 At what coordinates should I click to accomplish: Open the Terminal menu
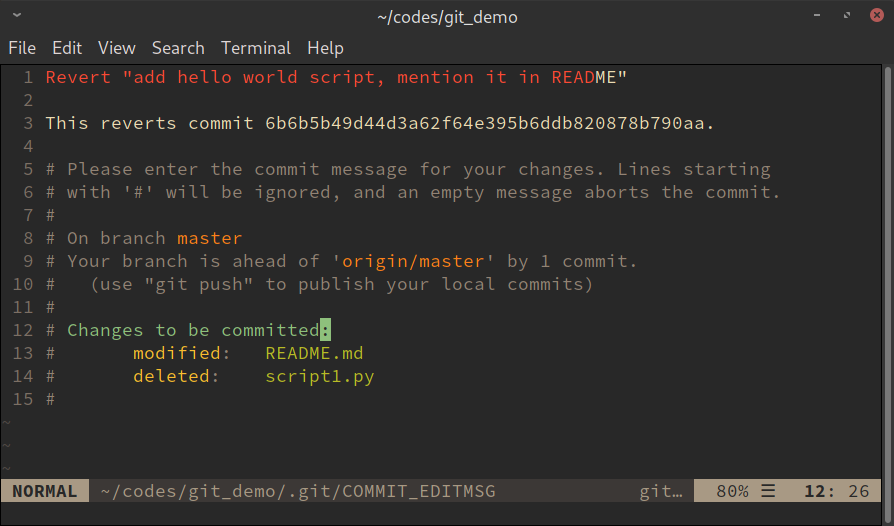[x=256, y=48]
